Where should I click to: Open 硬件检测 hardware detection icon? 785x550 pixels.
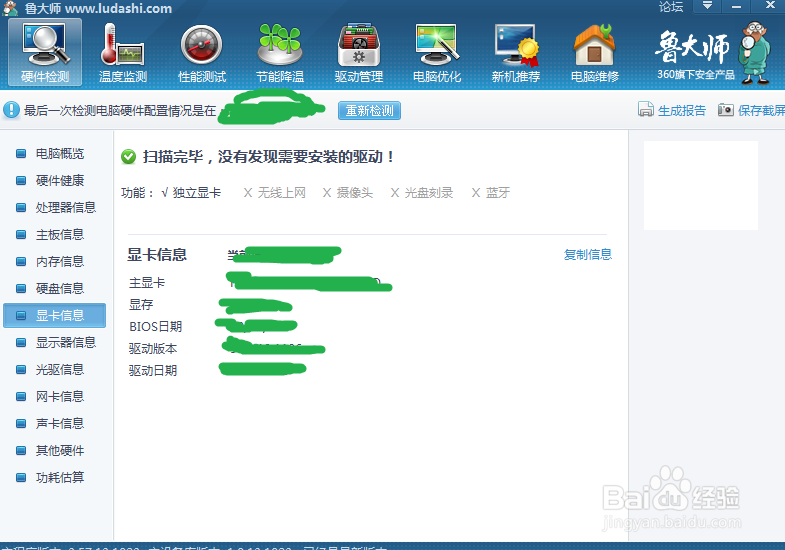(x=45, y=53)
